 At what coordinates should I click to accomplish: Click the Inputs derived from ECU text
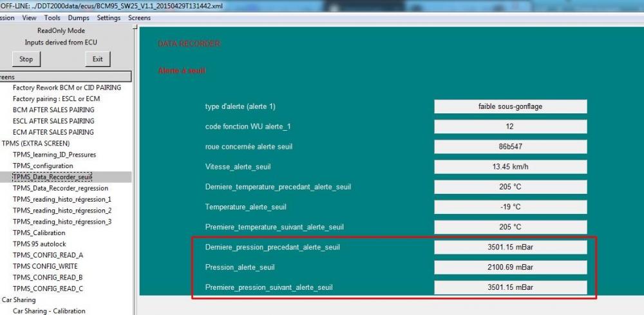point(61,43)
